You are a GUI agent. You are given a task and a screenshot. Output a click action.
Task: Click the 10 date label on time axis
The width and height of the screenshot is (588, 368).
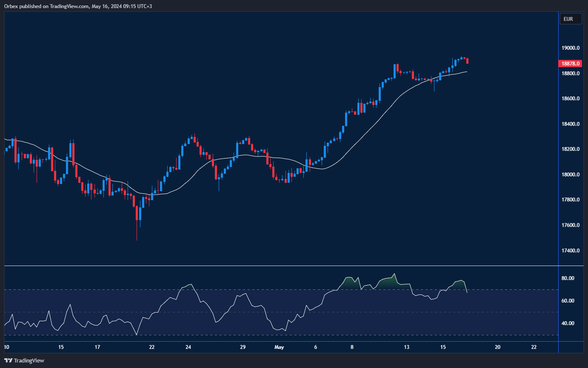pos(7,347)
